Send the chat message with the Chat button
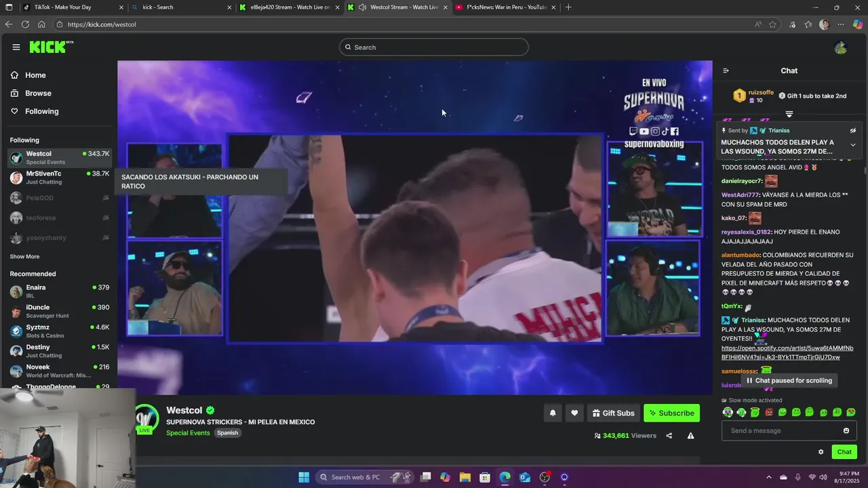This screenshot has height=488, width=868. click(844, 452)
